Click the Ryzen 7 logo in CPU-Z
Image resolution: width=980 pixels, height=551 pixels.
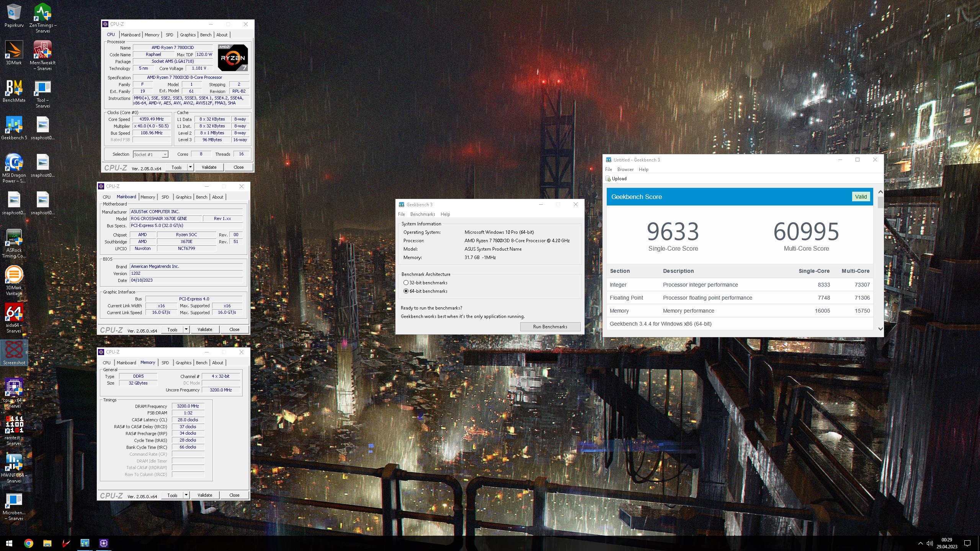[x=233, y=58]
